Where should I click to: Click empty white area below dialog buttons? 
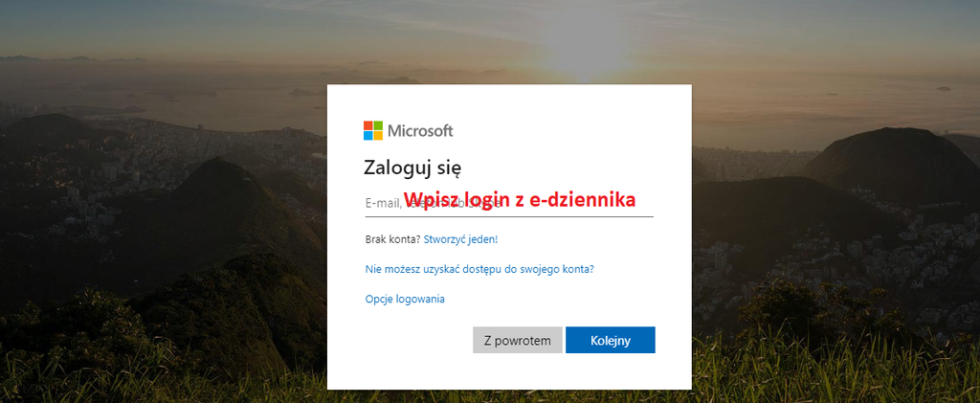click(509, 372)
